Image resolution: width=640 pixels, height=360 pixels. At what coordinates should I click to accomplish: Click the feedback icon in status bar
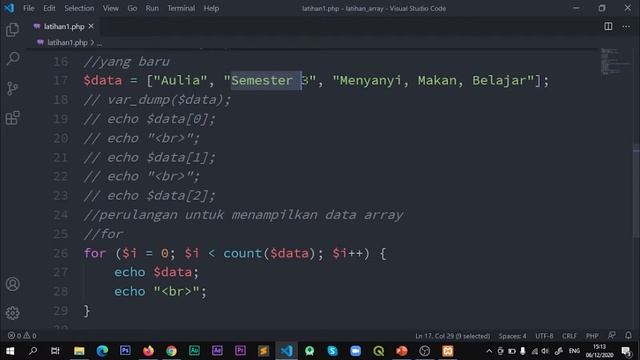coord(611,336)
